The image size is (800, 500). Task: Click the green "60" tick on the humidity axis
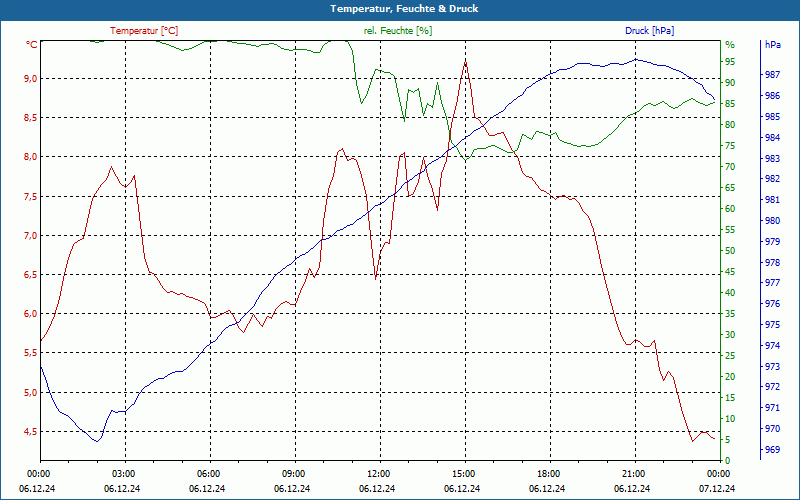730,209
